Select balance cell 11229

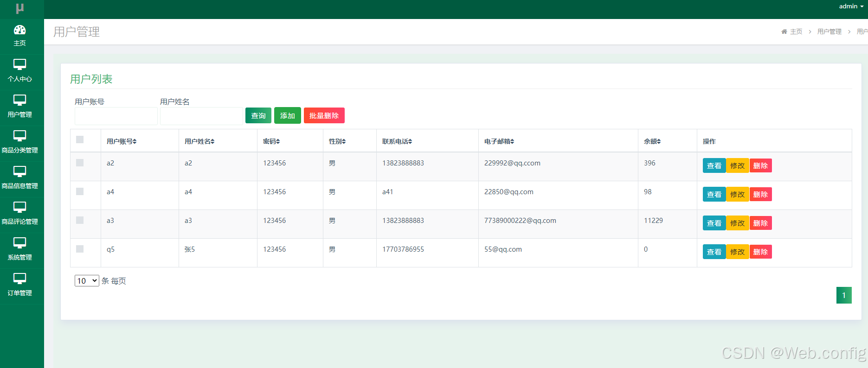click(653, 221)
